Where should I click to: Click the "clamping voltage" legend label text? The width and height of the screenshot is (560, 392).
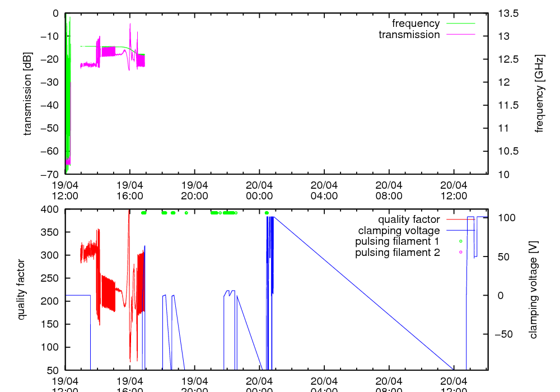[399, 230]
